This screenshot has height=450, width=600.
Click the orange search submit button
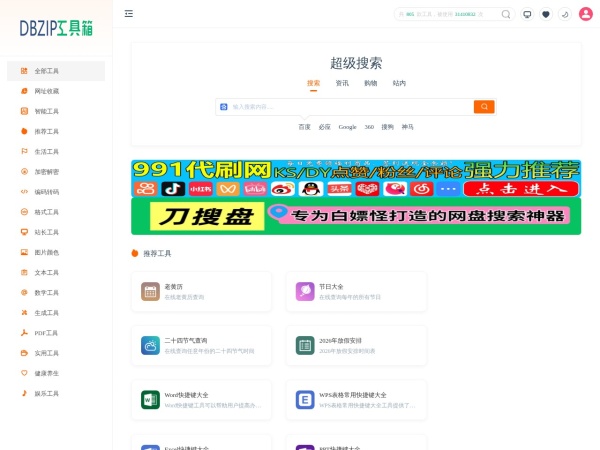pyautogui.click(x=484, y=107)
